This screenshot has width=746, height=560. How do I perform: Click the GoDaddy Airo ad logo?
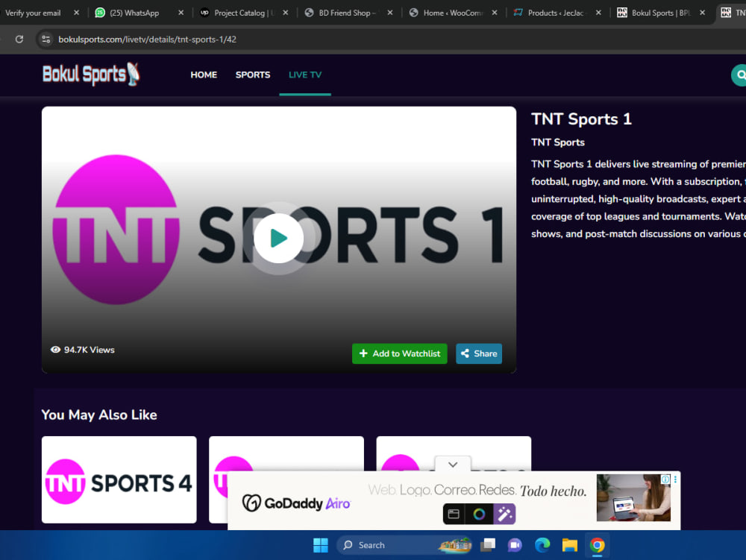(x=296, y=503)
